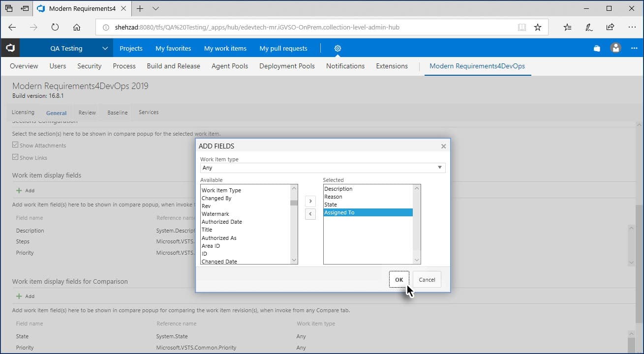
Task: Open the Notifications hub
Action: tap(345, 66)
